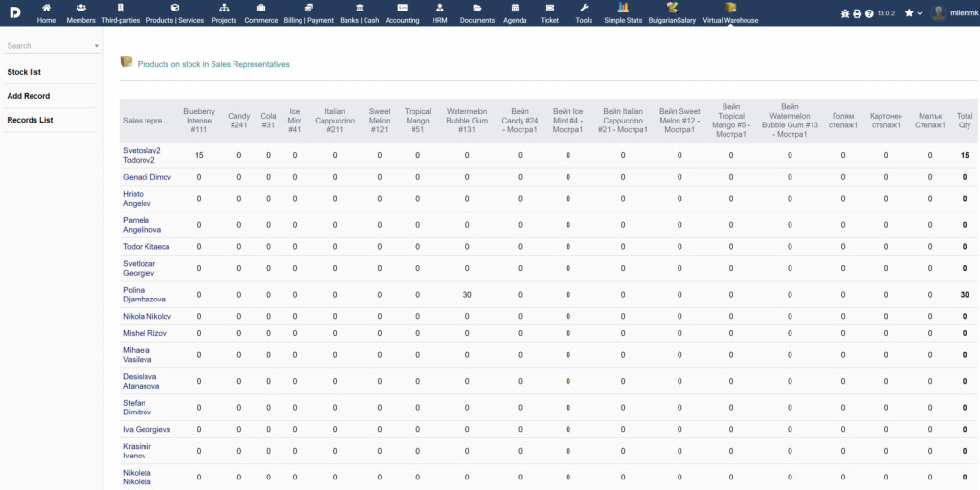Focus the sidebar Search field
The width and height of the screenshot is (980, 490).
[46, 45]
